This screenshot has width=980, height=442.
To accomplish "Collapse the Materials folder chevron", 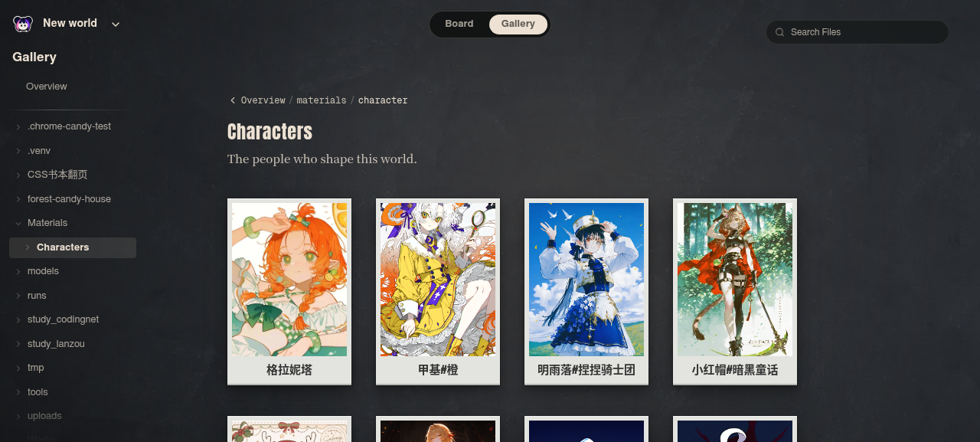I will click(18, 224).
